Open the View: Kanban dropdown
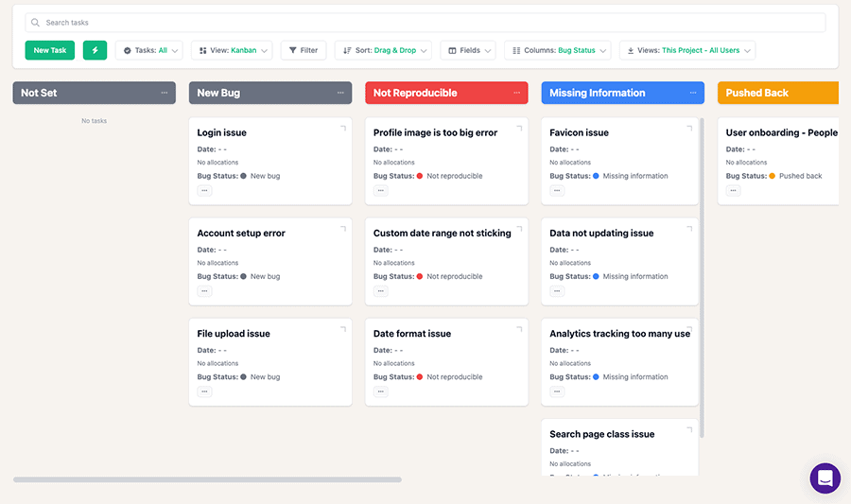851x504 pixels. coord(234,50)
